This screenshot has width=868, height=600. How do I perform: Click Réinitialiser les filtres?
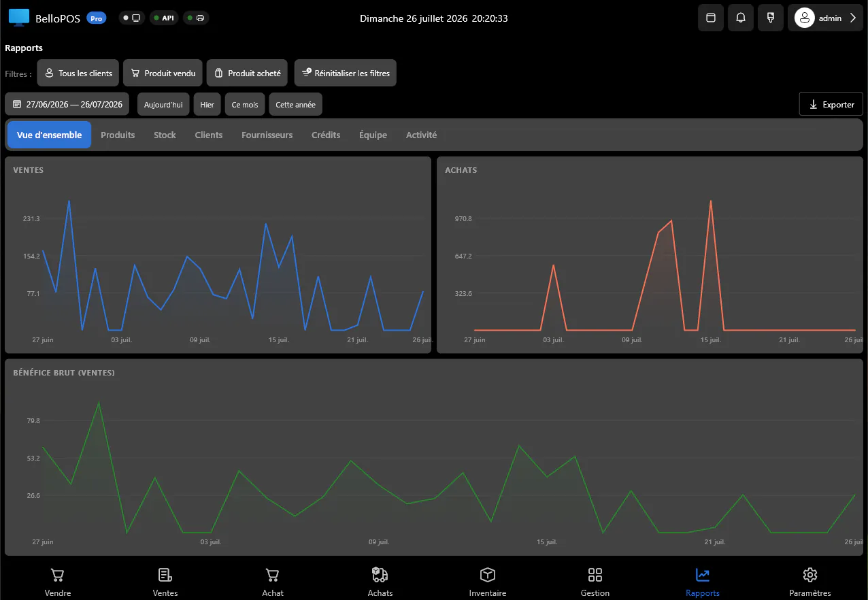point(346,73)
